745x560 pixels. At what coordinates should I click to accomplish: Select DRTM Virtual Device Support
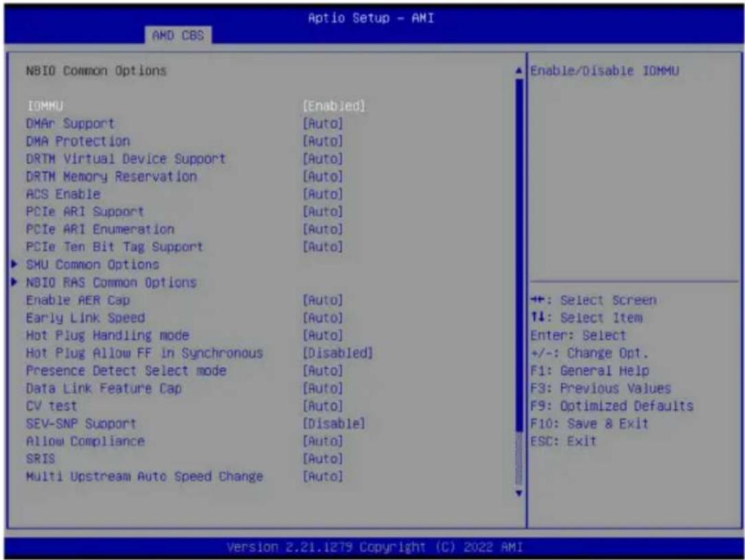pos(126,159)
